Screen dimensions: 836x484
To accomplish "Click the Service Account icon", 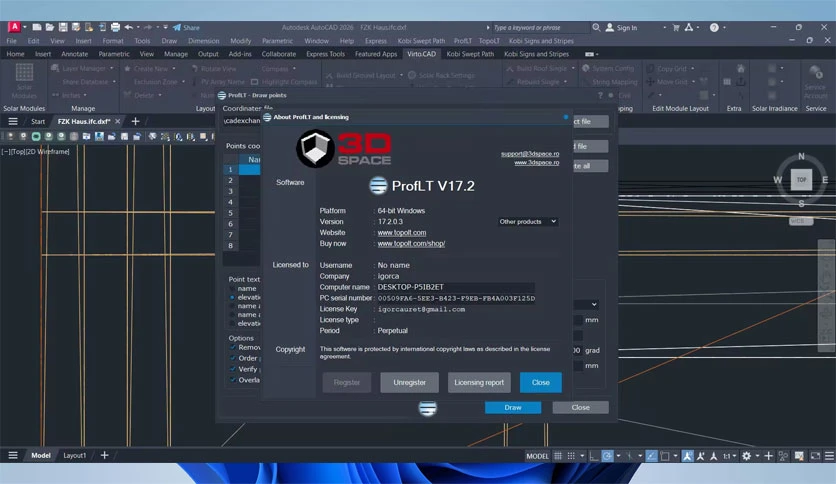I will pyautogui.click(x=815, y=72).
